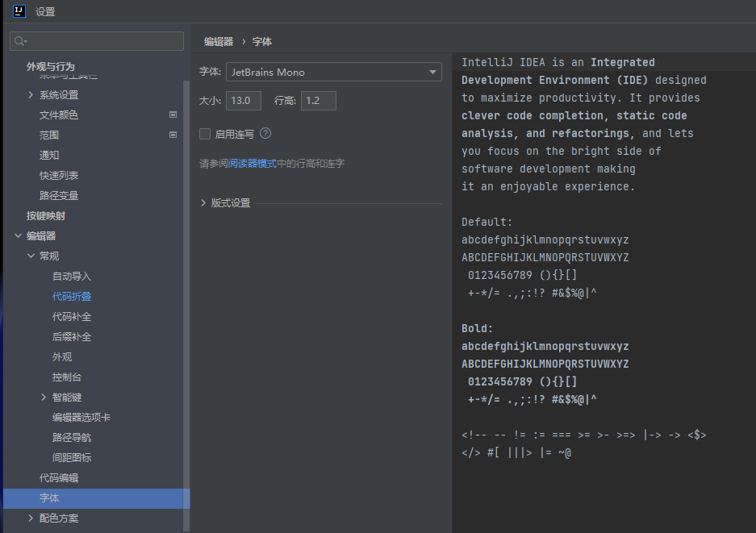
Task: Click the IntelliJ IDEA logo icon
Action: pos(19,11)
